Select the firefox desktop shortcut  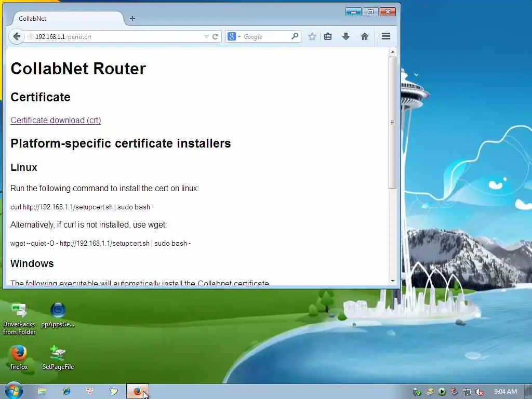coord(19,357)
